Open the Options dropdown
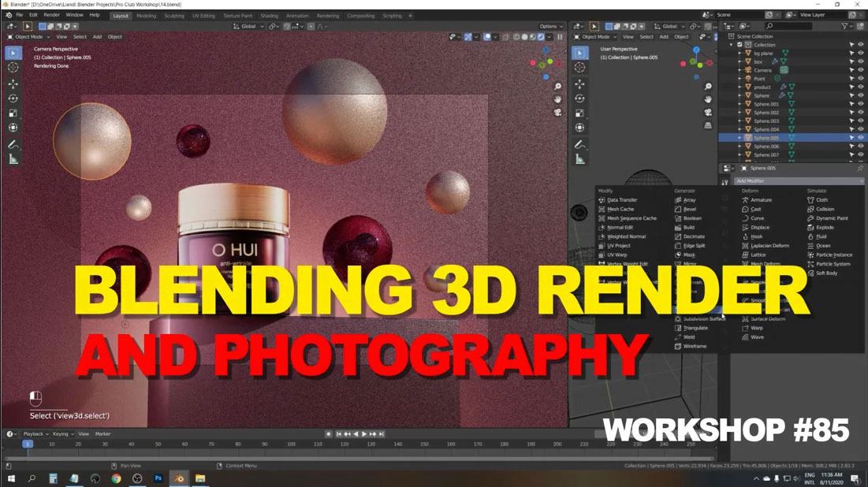 (551, 26)
